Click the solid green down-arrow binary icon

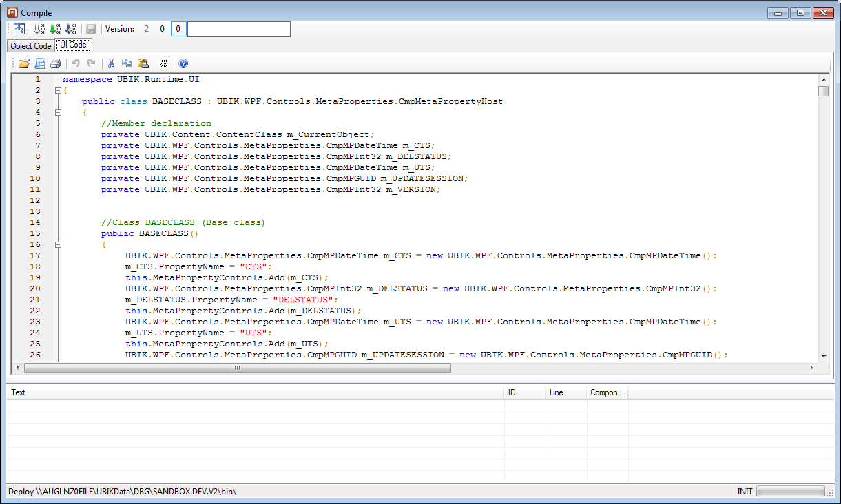pyautogui.click(x=55, y=29)
